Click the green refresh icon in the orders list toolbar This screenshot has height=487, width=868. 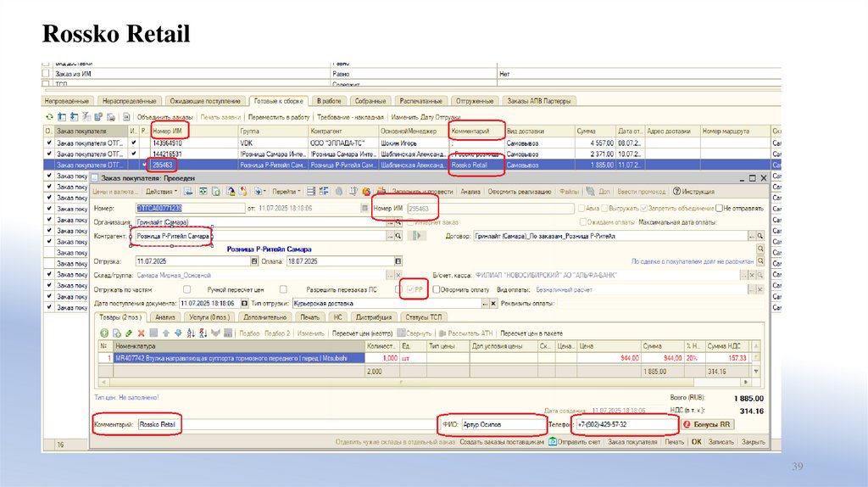49,117
